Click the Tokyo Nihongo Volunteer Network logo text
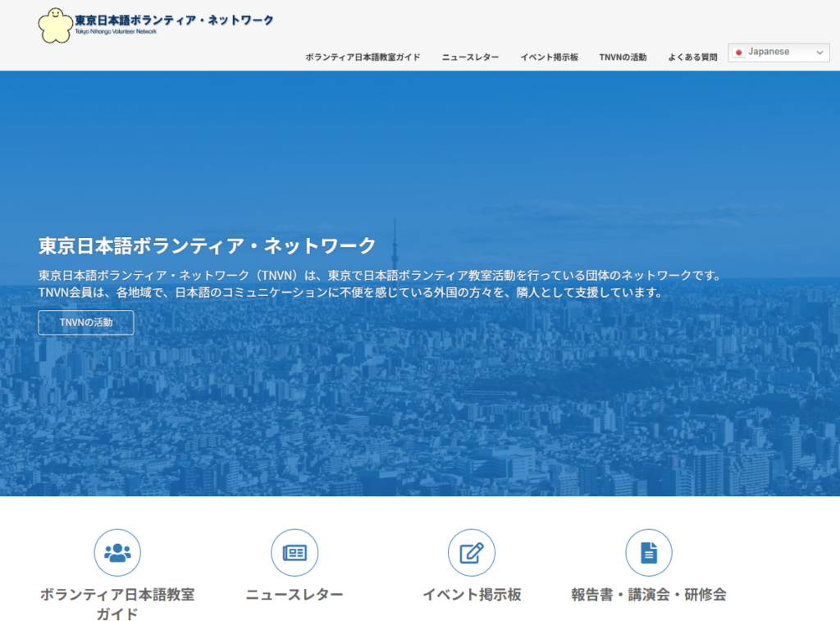Image resolution: width=840 pixels, height=621 pixels. pyautogui.click(x=174, y=21)
